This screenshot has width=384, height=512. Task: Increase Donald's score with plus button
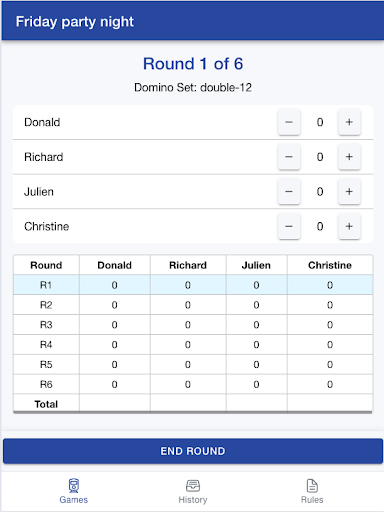pyautogui.click(x=349, y=122)
